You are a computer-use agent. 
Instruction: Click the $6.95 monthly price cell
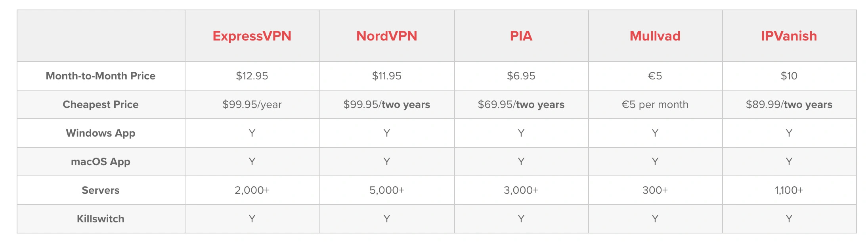521,76
